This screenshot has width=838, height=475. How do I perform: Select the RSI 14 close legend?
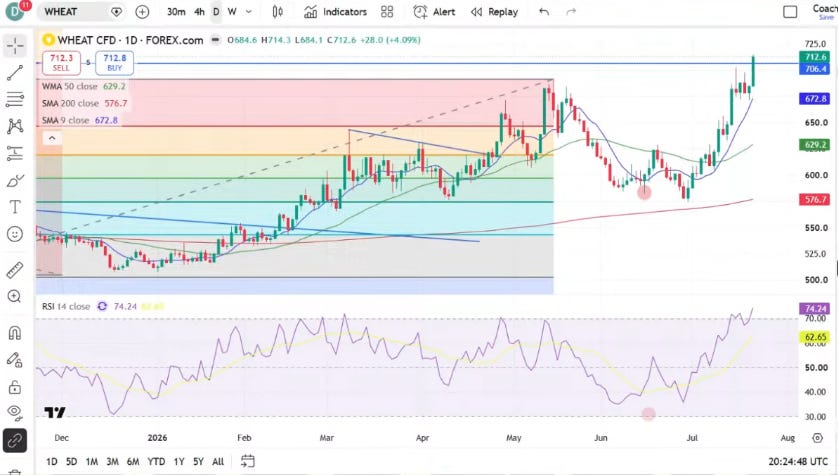click(66, 307)
